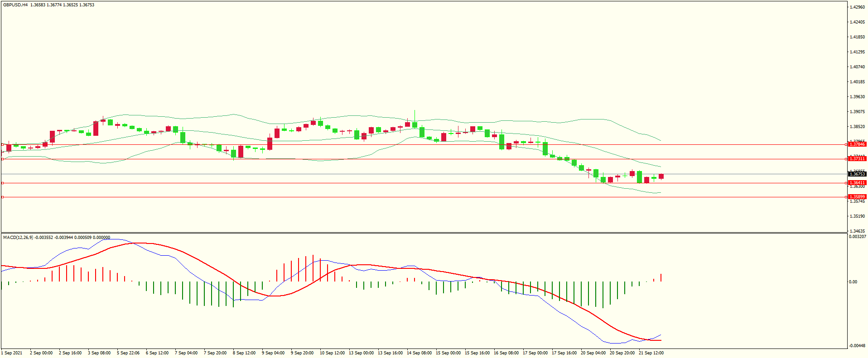
Task: Click time label 2 Sep 00:00
Action: click(41, 353)
